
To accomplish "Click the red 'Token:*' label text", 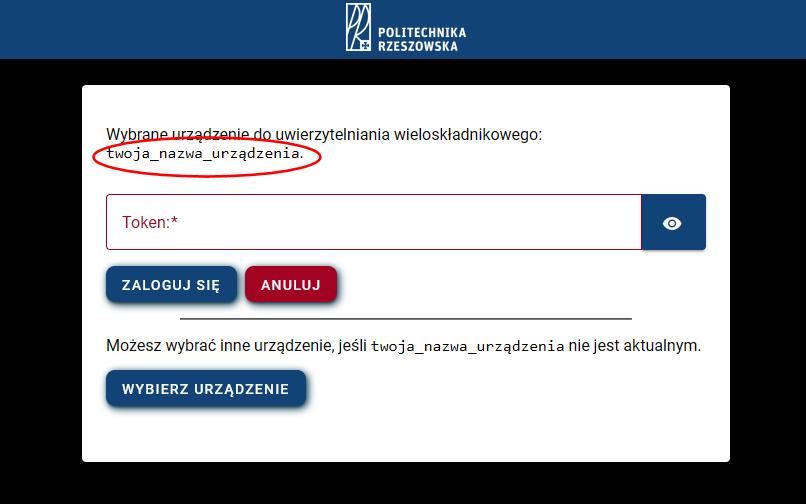I will [x=150, y=222].
